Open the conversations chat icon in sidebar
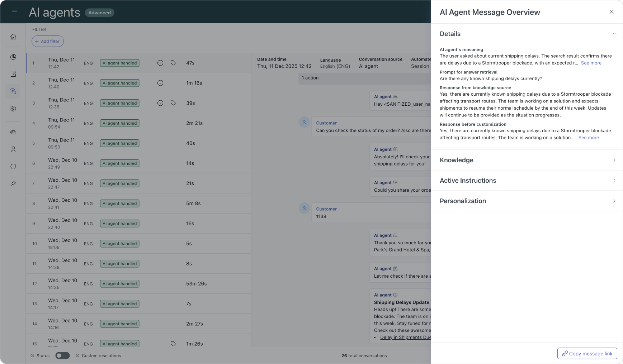This screenshot has width=623, height=364. [13, 91]
